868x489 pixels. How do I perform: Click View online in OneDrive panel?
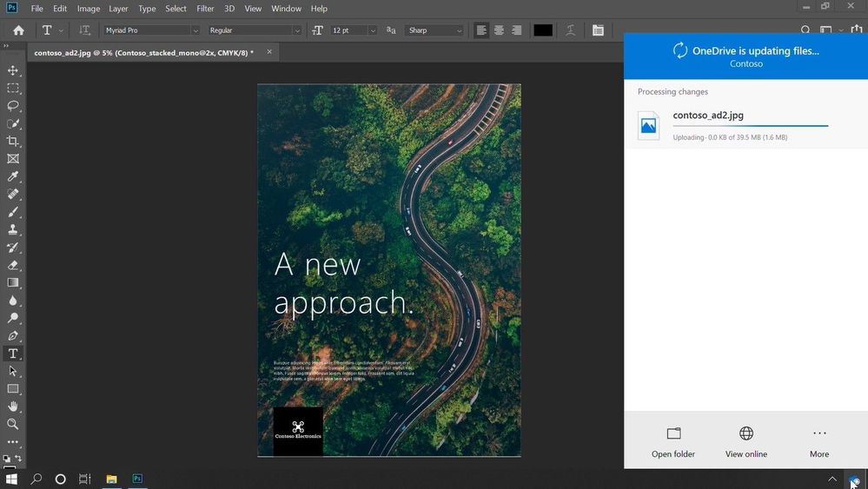coord(746,443)
